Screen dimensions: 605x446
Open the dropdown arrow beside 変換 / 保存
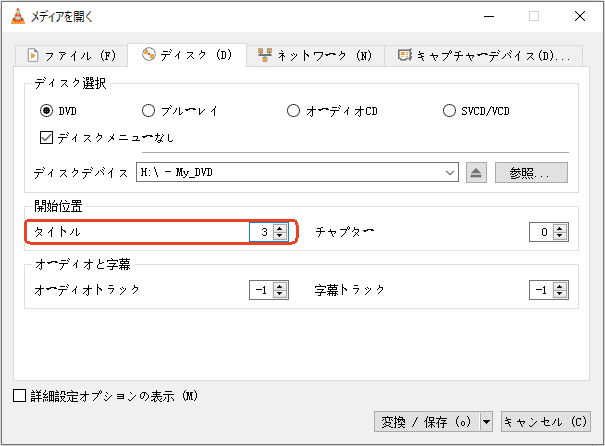pos(487,422)
